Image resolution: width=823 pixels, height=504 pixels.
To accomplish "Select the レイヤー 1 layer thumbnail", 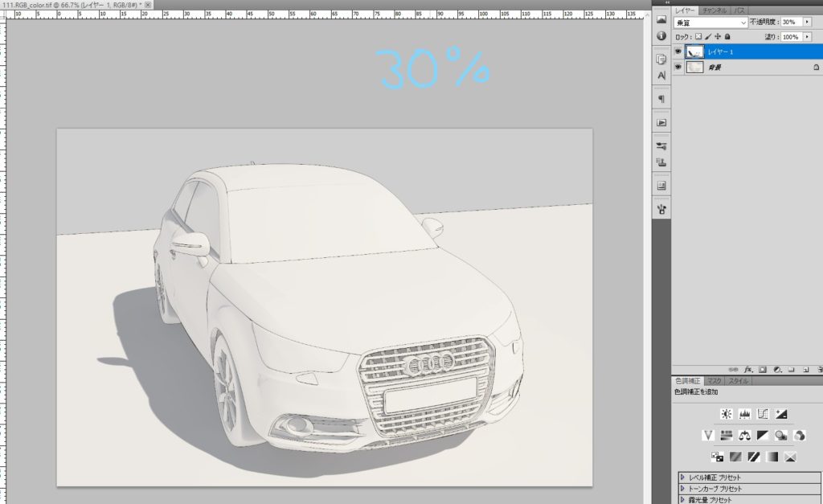I will pyautogui.click(x=695, y=51).
